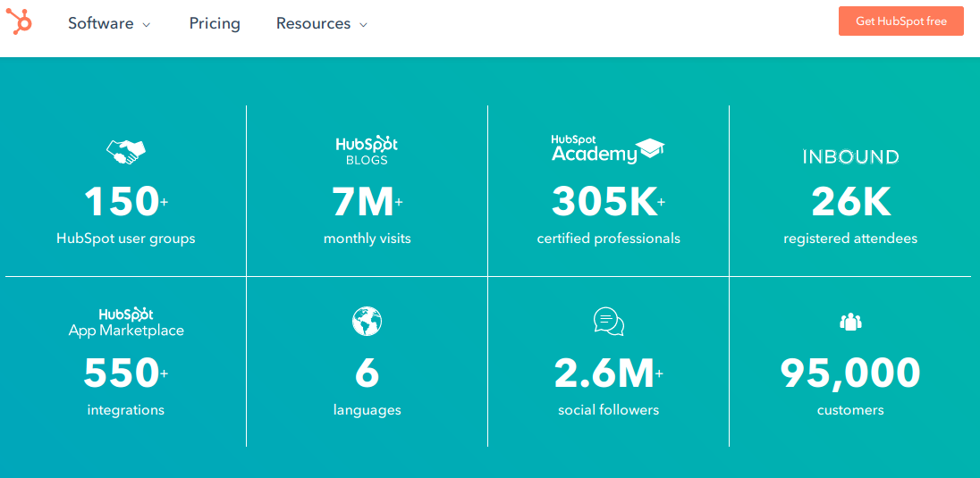This screenshot has width=980, height=478.
Task: Click the handshake icon above user groups
Action: point(125,151)
